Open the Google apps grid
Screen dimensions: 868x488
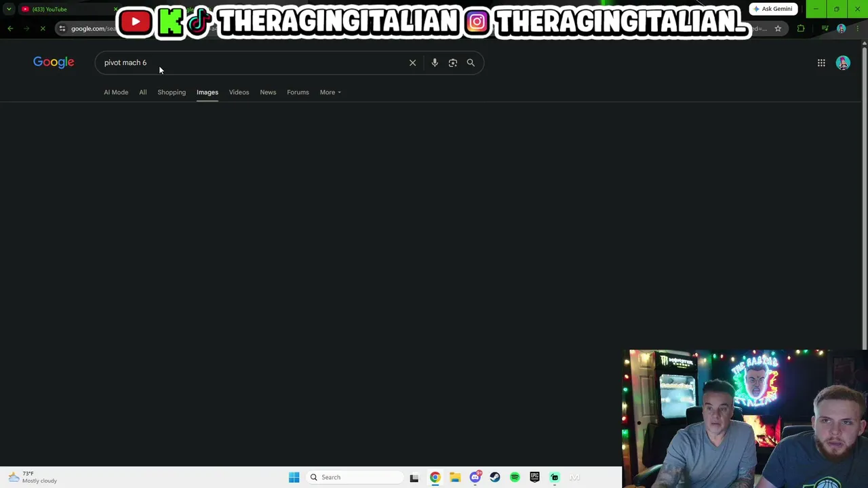click(821, 63)
